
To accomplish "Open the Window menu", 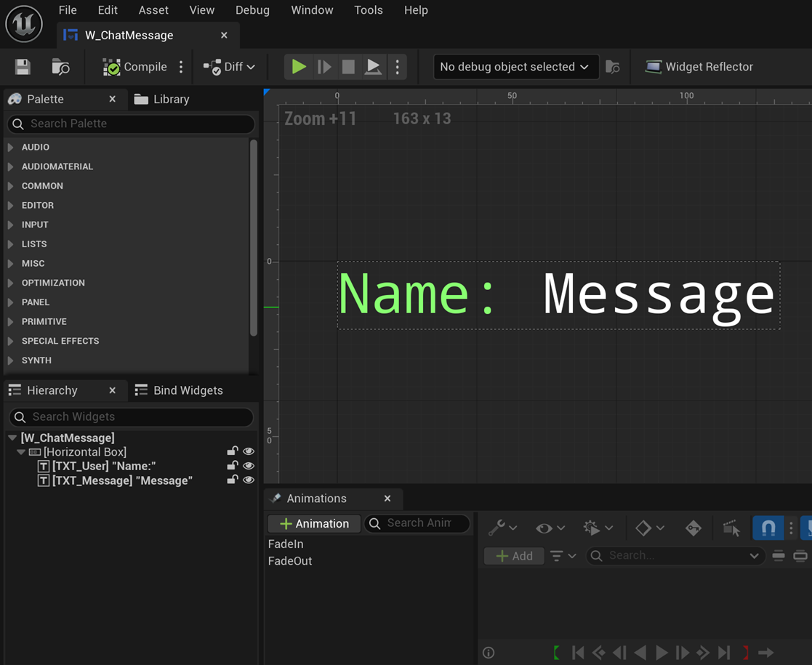I will tap(312, 10).
